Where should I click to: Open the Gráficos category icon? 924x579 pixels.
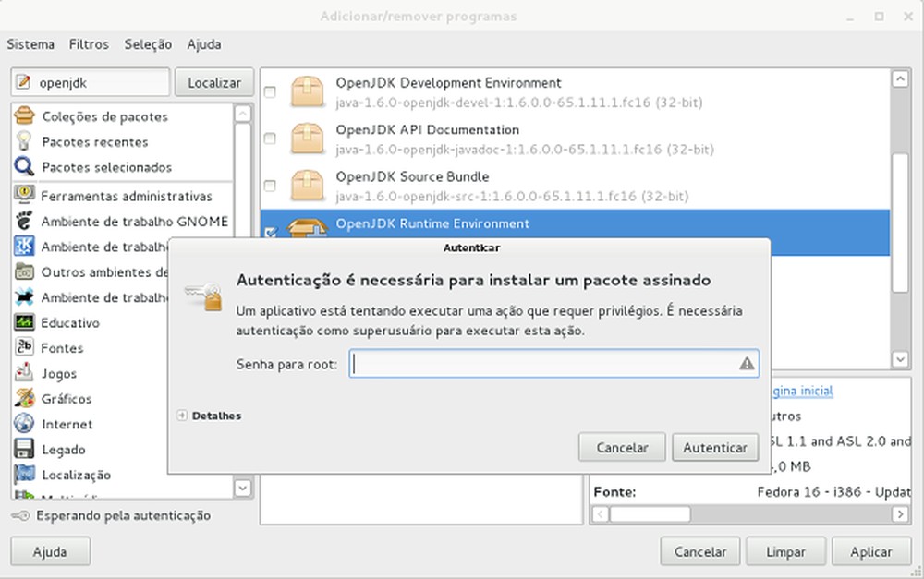pos(26,399)
